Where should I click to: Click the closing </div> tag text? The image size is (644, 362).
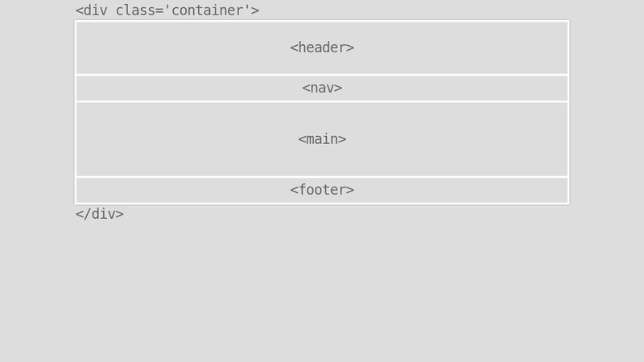click(x=99, y=214)
